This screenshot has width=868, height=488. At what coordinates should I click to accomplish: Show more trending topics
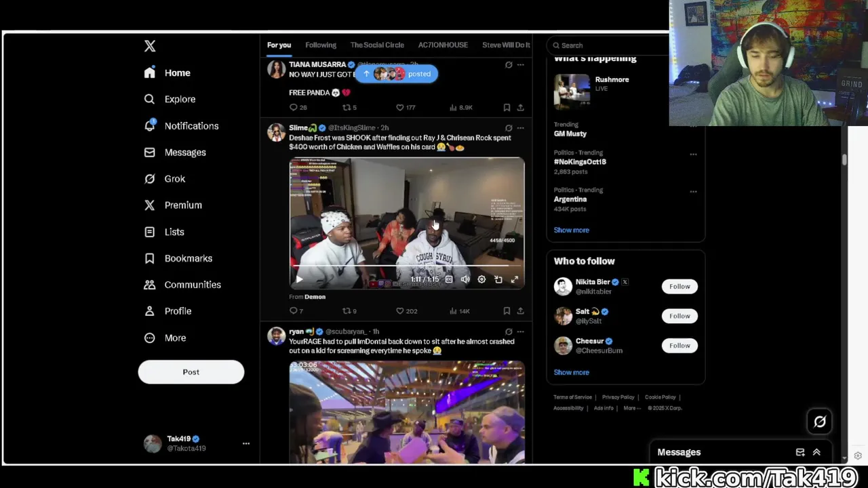click(571, 230)
